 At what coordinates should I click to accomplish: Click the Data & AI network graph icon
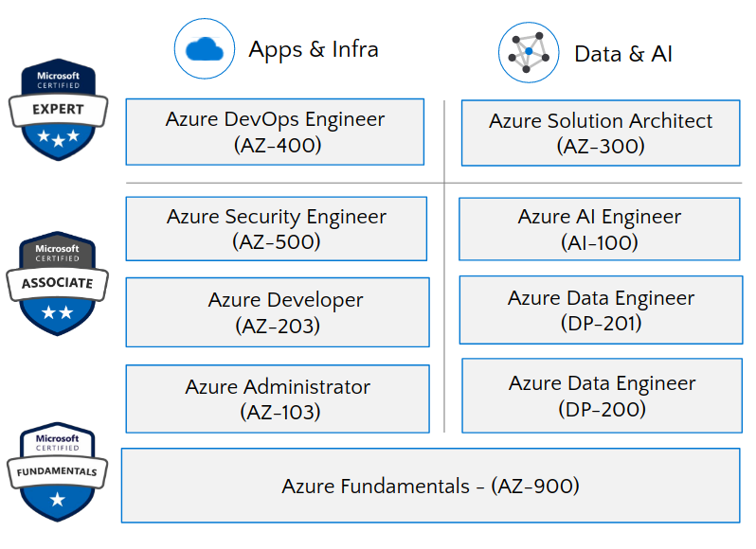point(529,52)
